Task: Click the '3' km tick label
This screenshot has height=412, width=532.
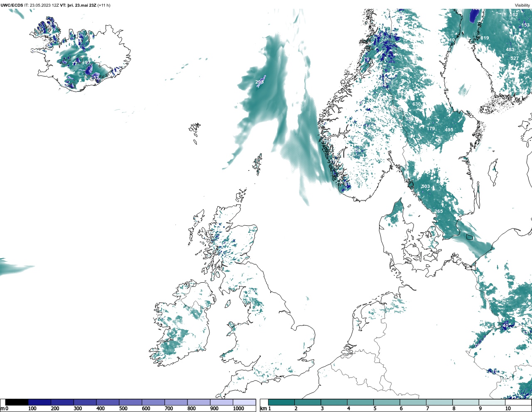Action: point(322,409)
